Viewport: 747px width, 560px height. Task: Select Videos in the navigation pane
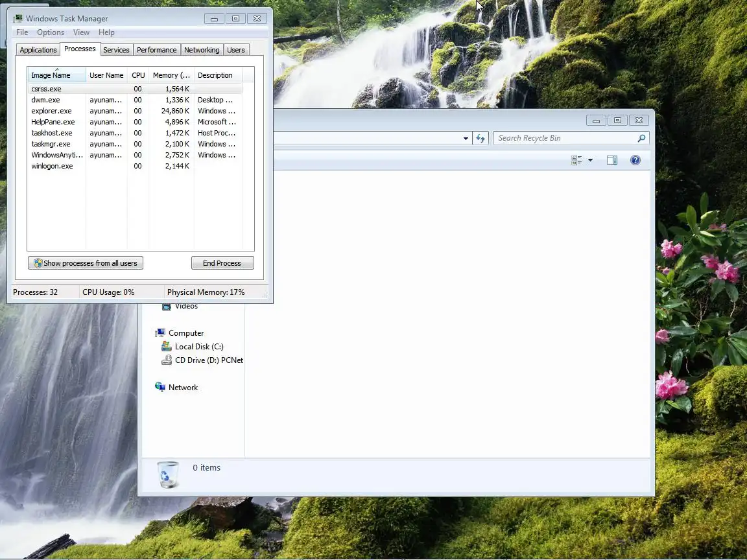coord(186,306)
